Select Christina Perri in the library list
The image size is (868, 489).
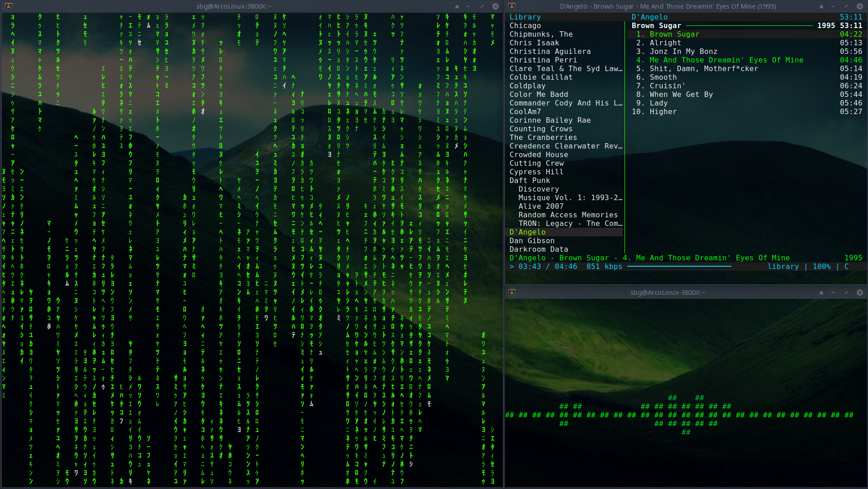(x=543, y=60)
